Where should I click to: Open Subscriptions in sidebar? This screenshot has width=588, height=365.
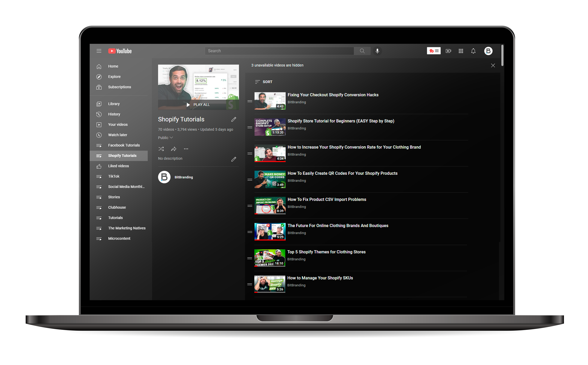[119, 87]
